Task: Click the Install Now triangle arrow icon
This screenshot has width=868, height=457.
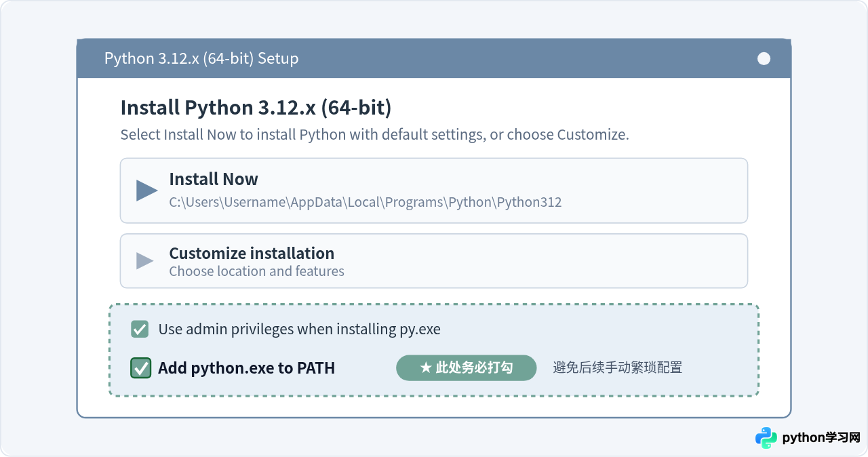Action: 146,191
